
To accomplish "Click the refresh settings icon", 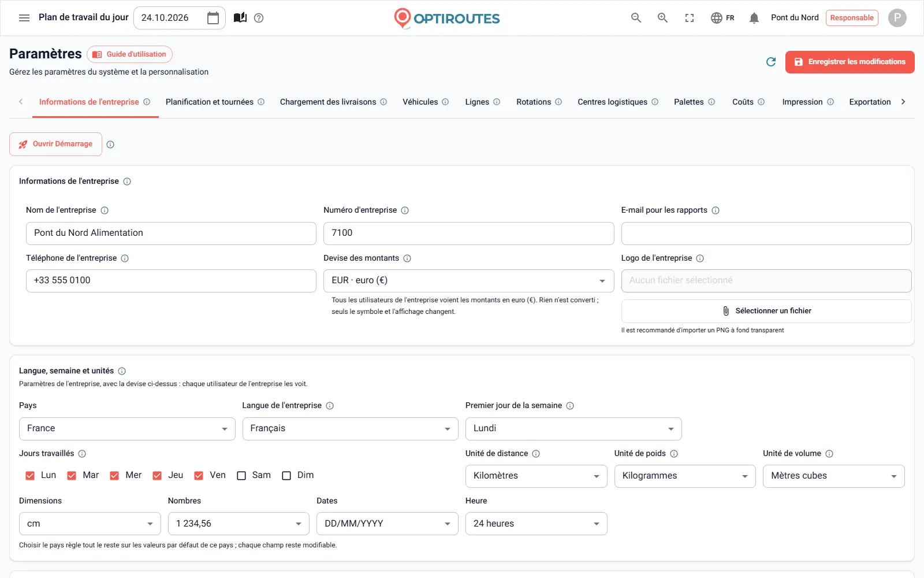I will pos(771,62).
